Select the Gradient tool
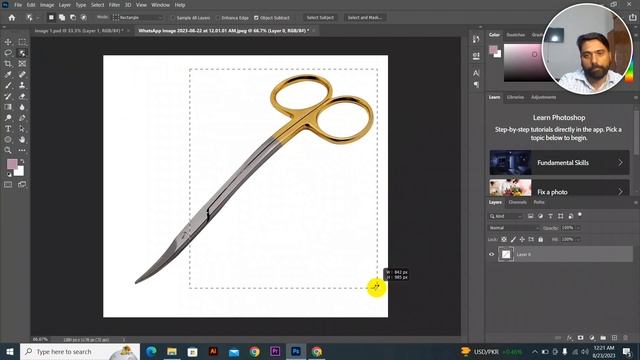The image size is (640, 360). click(x=8, y=107)
